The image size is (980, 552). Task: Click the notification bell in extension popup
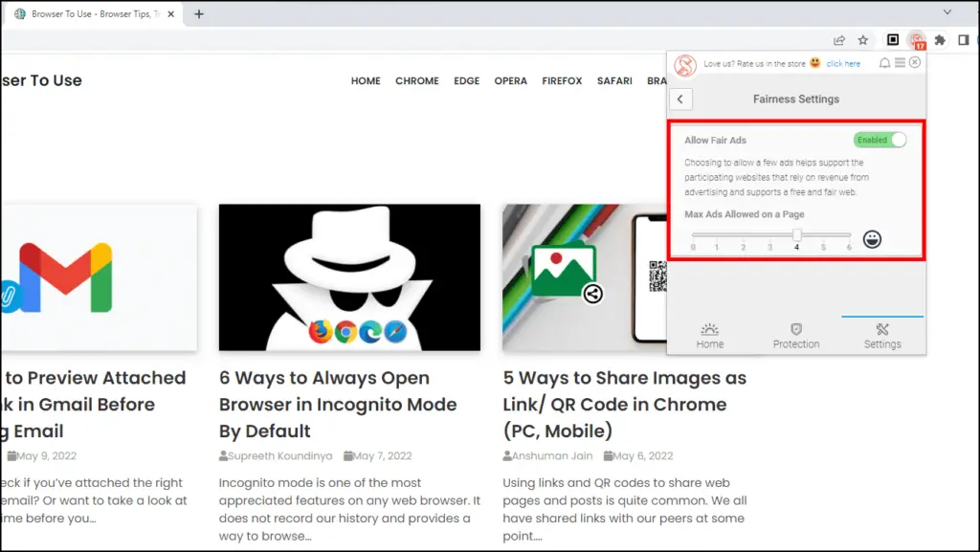[x=884, y=63]
